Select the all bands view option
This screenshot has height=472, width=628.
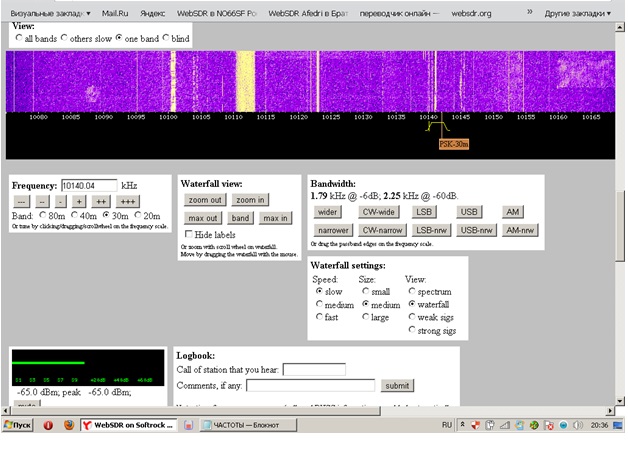(20, 37)
